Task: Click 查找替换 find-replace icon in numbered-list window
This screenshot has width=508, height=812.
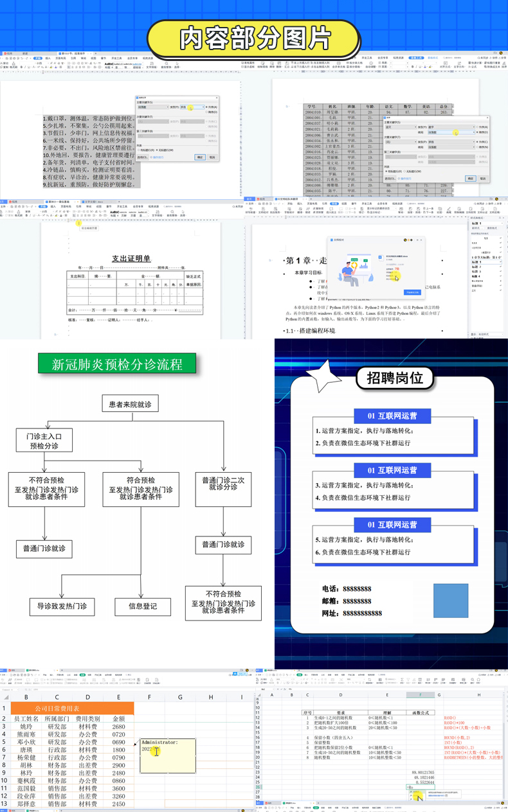Action: [x=167, y=64]
